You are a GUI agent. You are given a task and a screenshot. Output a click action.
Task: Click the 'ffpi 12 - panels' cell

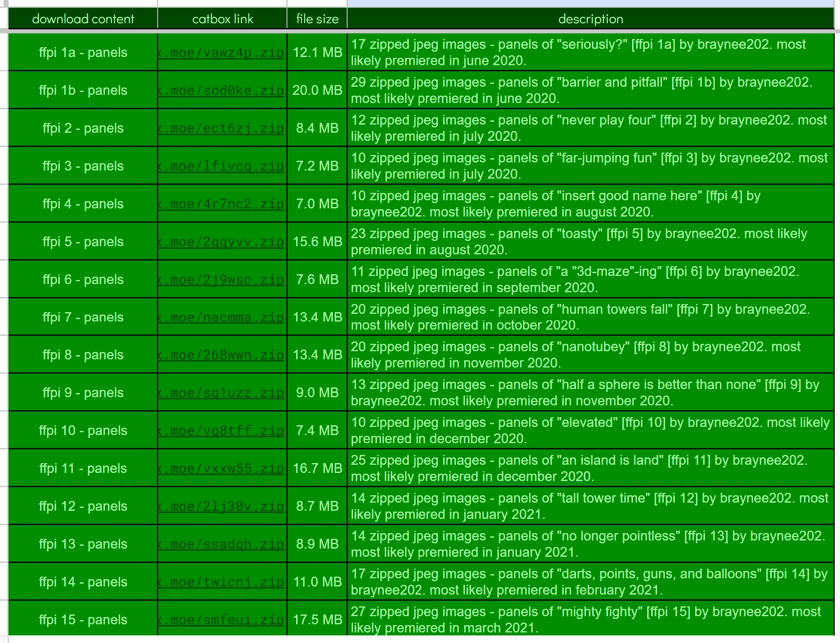(x=83, y=506)
